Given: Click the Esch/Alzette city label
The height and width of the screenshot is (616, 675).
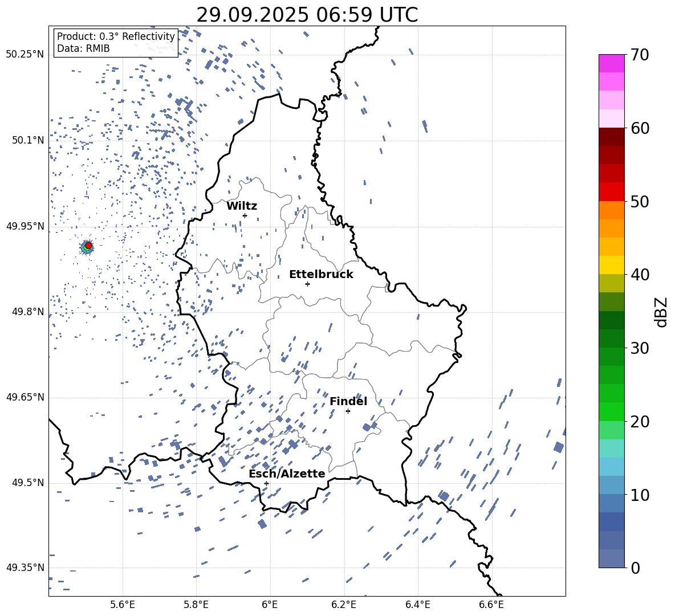Looking at the screenshot, I should (x=287, y=474).
